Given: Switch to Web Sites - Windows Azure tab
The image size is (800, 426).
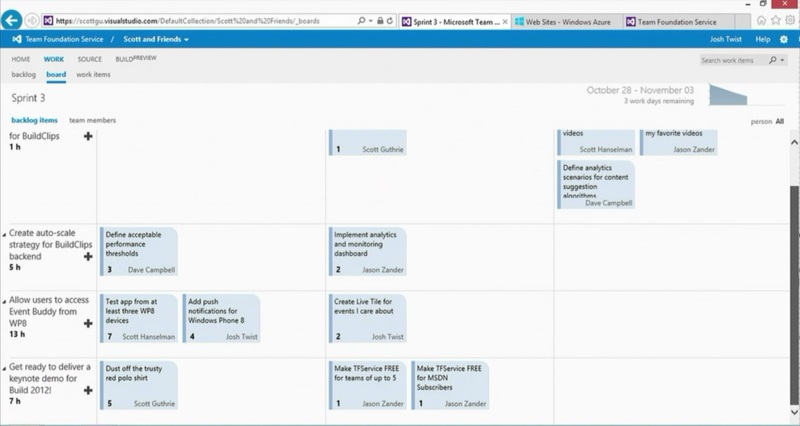Looking at the screenshot, I should click(x=567, y=22).
